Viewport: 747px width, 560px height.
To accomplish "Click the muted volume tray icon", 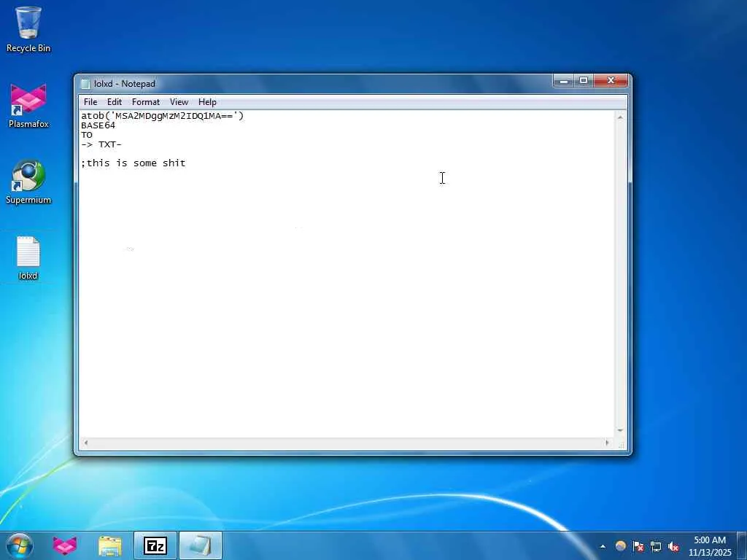I will 673,546.
